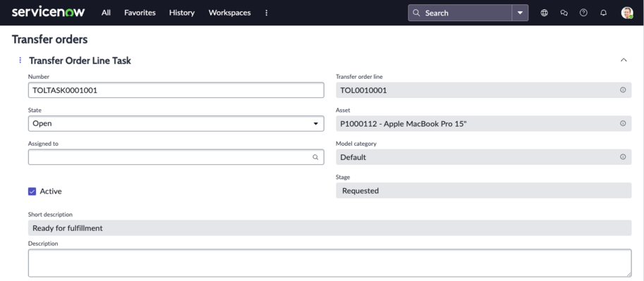Open the Transfer Order Line Task context menu
Image resolution: width=644 pixels, height=281 pixels.
(x=20, y=61)
